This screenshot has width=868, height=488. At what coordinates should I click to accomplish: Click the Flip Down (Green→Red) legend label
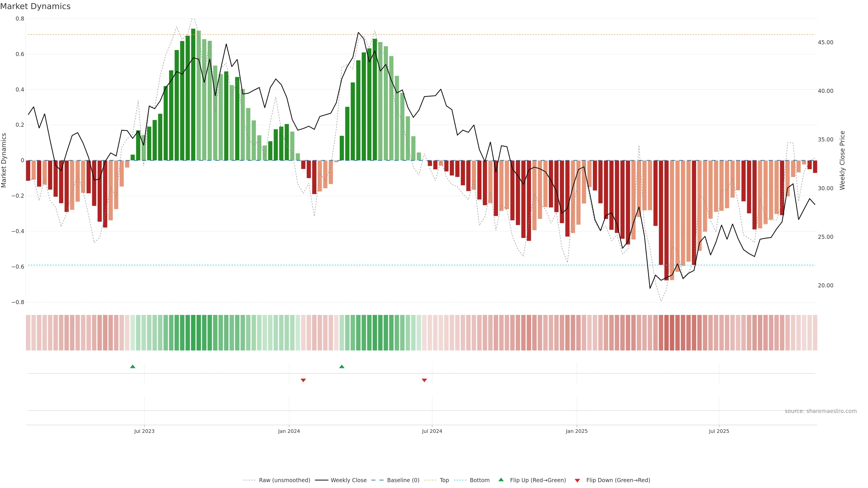coord(618,480)
